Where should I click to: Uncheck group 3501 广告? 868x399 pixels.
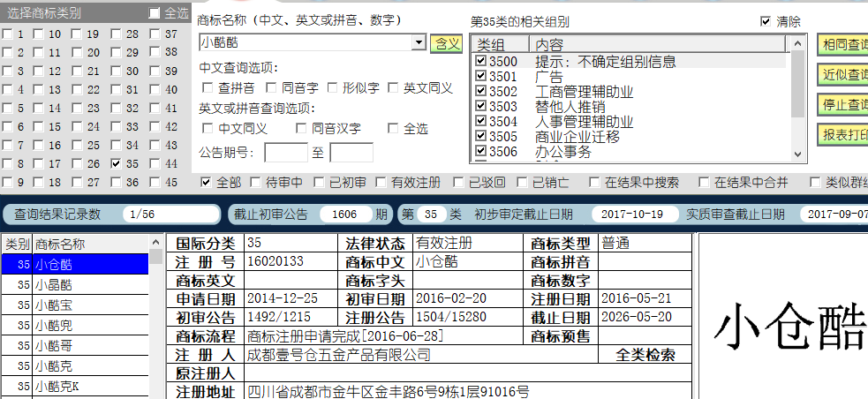[x=480, y=77]
